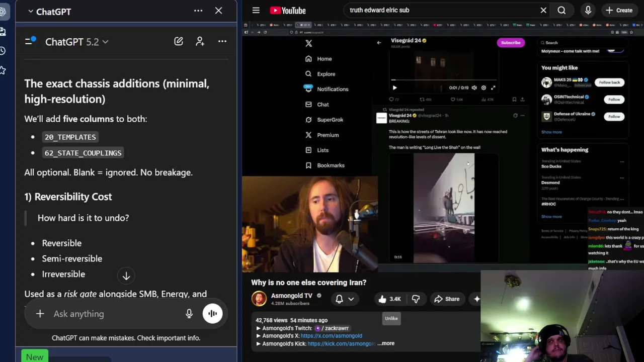
Task: Click the add people icon in ChatGPT
Action: [200, 41]
